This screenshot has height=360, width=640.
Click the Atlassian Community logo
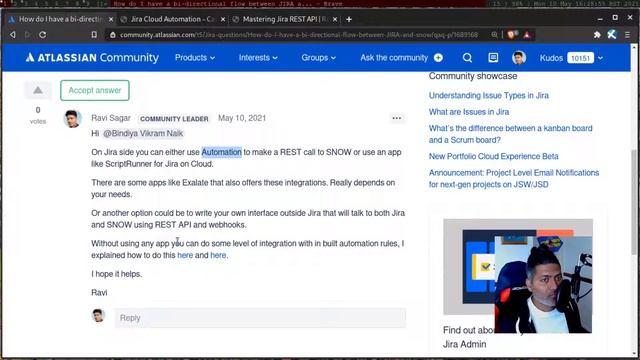92,58
